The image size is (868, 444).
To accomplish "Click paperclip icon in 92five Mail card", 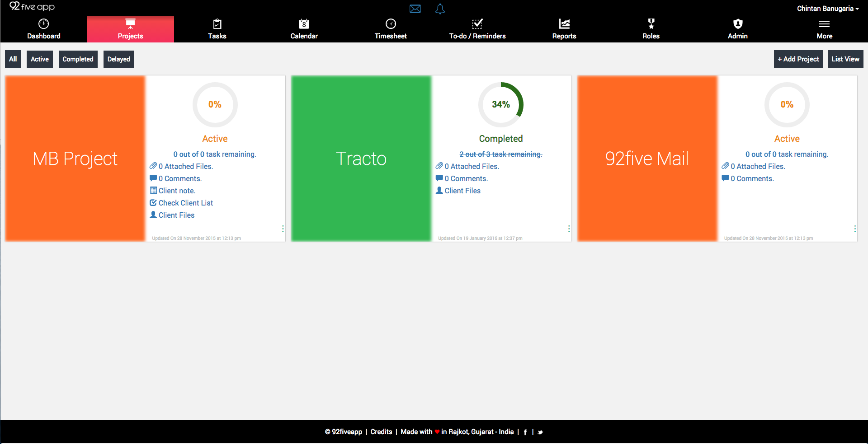I will click(725, 166).
